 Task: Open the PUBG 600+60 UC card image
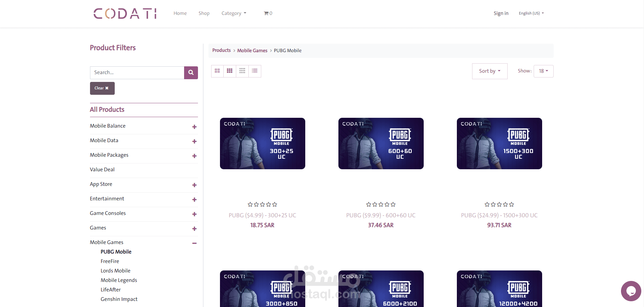pyautogui.click(x=381, y=144)
